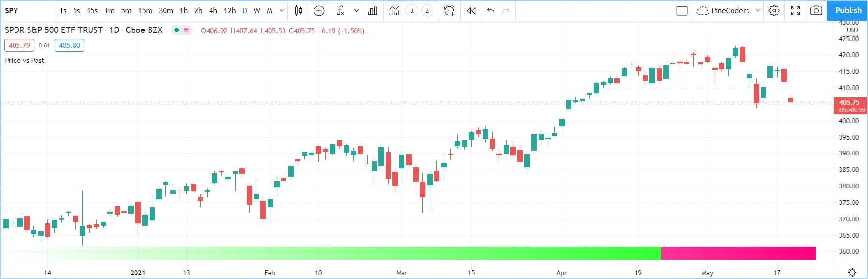Create an alert with the alarm clock icon

tap(449, 11)
